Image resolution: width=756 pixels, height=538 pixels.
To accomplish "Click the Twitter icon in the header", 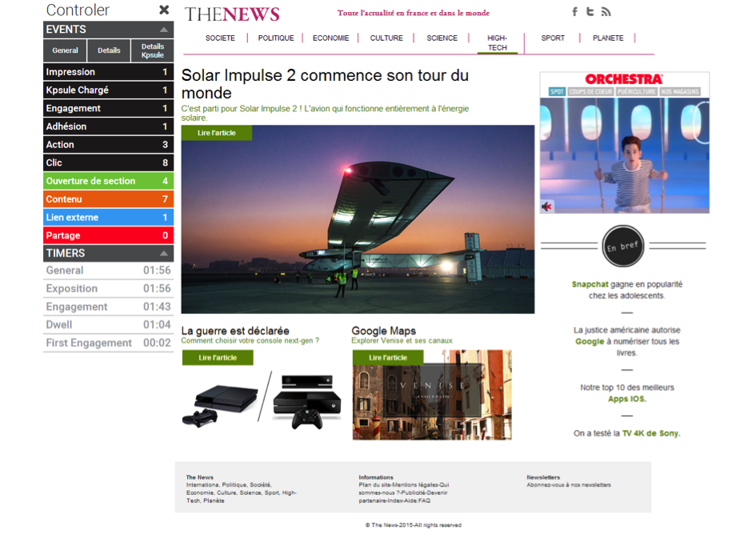I will pyautogui.click(x=590, y=12).
